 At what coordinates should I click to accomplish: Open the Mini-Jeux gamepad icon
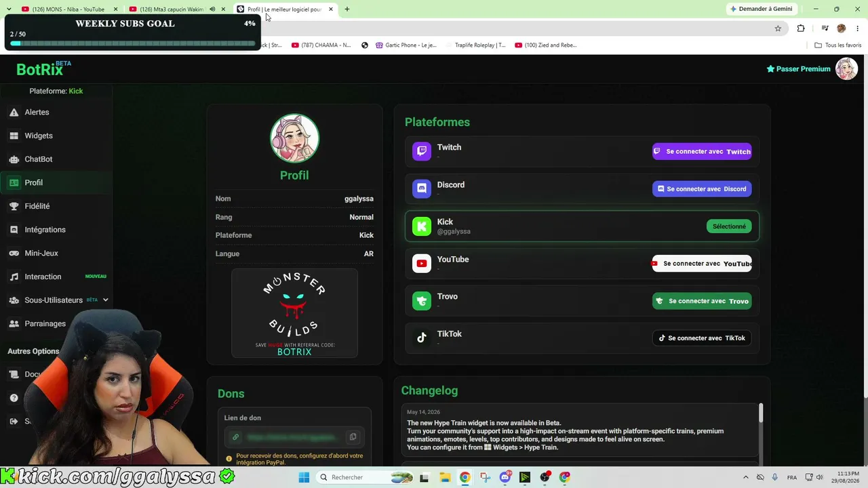pos(14,253)
